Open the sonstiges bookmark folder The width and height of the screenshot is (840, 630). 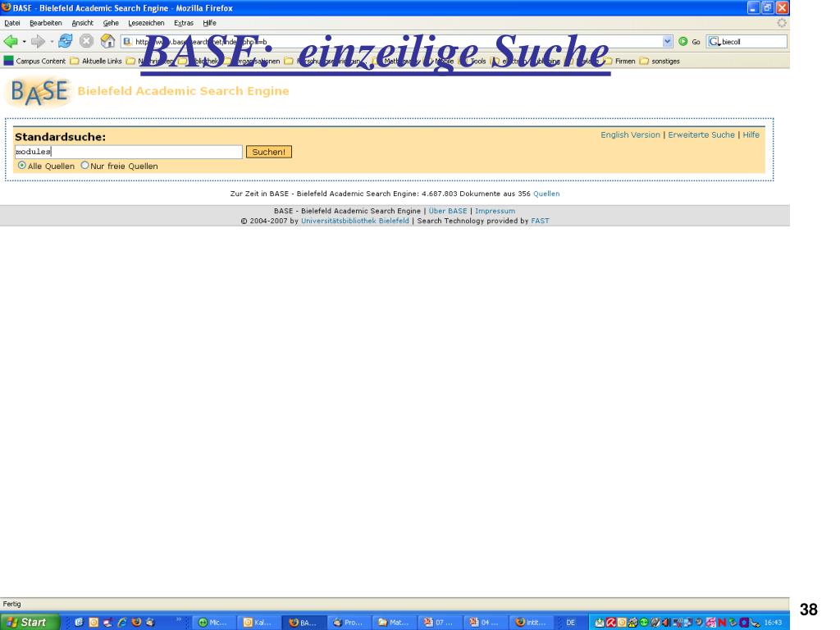tap(660, 61)
